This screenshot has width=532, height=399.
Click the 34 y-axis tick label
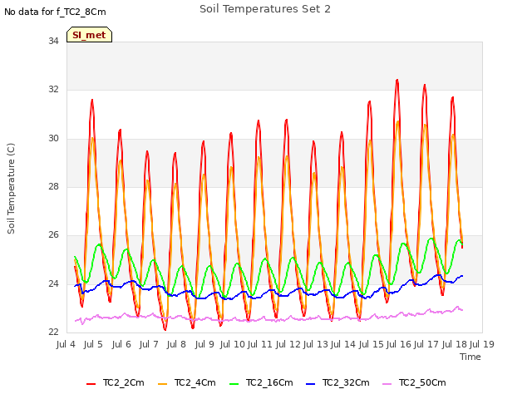pyautogui.click(x=53, y=41)
